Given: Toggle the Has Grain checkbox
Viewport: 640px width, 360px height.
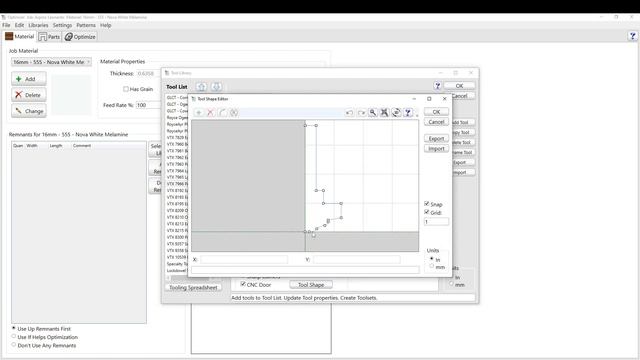Looking at the screenshot, I should point(126,89).
